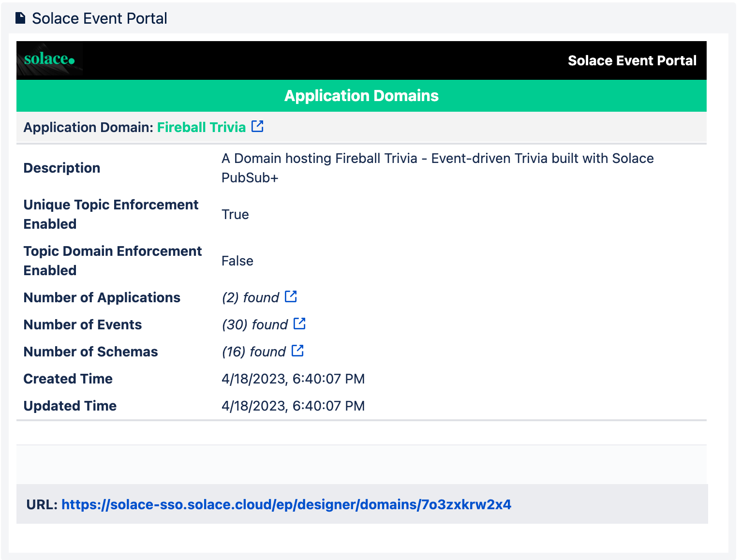This screenshot has height=560, width=741.
Task: Click the Solace Event Portal header text on black bar
Action: point(632,60)
